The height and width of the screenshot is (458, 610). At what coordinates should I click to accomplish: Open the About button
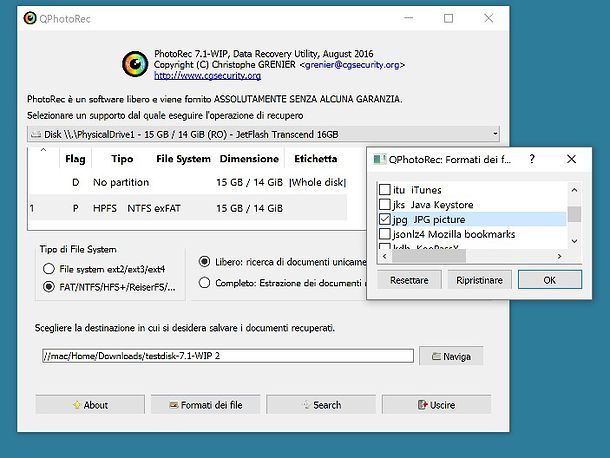90,405
